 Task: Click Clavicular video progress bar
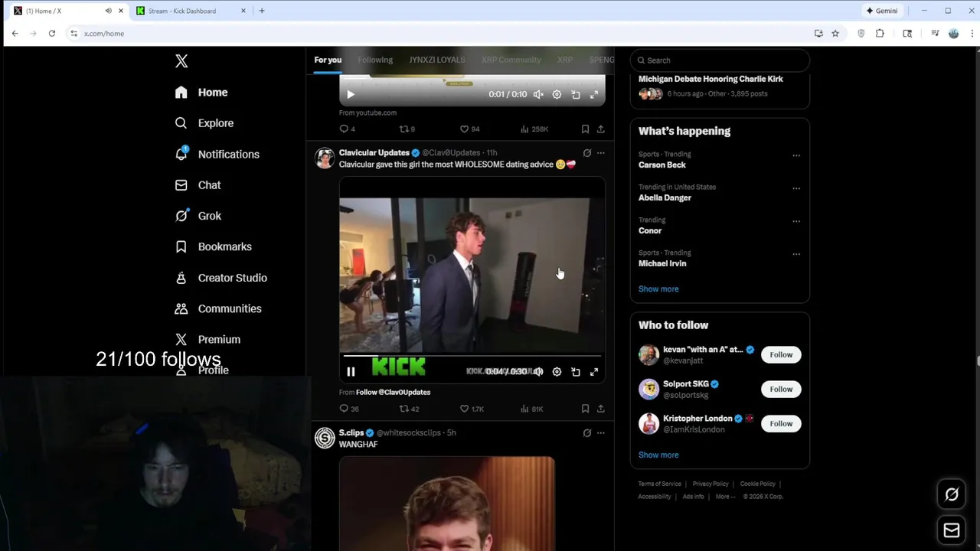472,356
